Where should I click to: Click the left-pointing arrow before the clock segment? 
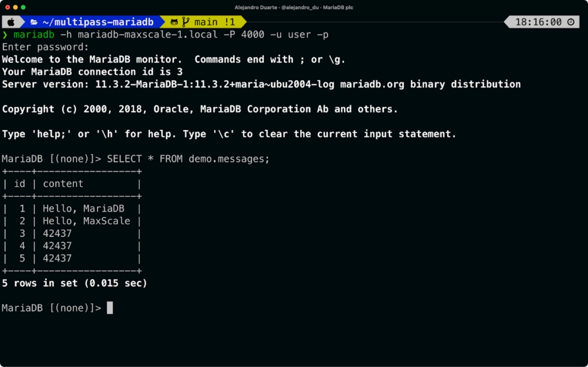(506, 21)
